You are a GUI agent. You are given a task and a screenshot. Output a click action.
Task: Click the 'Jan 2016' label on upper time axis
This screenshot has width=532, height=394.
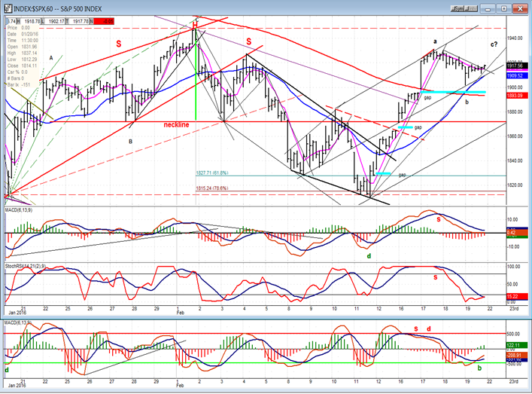tap(17, 313)
